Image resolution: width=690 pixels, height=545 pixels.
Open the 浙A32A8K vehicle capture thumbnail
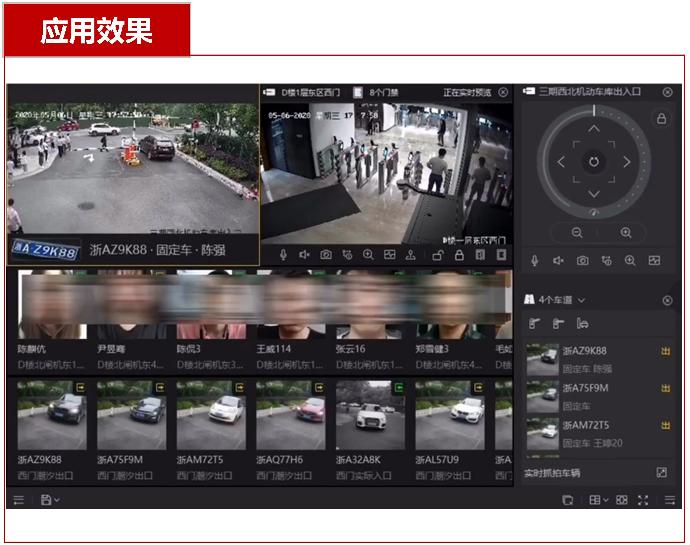click(x=363, y=416)
